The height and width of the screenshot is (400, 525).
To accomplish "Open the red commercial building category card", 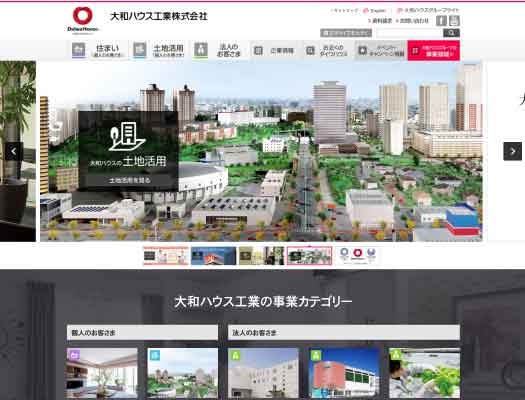I will [x=344, y=373].
